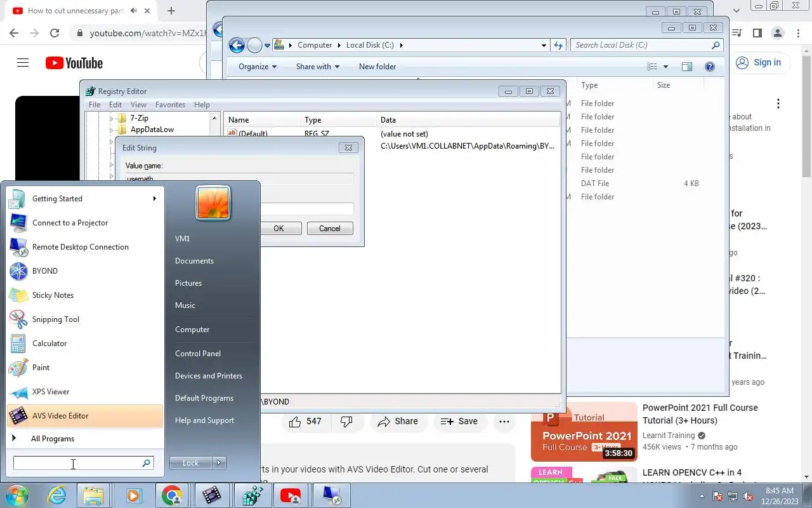Open Connect to a Projector

[85, 223]
